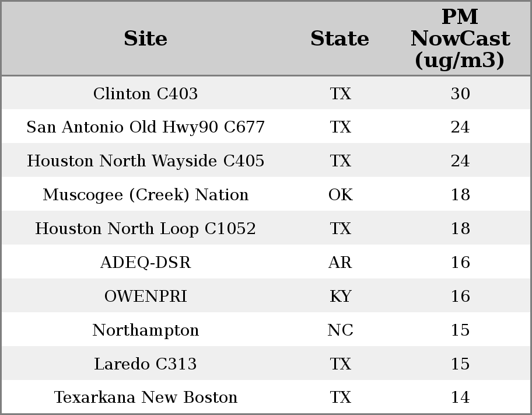Screen dimensions: 532x415
Task: Click the OK state cell
Action: tap(340, 195)
